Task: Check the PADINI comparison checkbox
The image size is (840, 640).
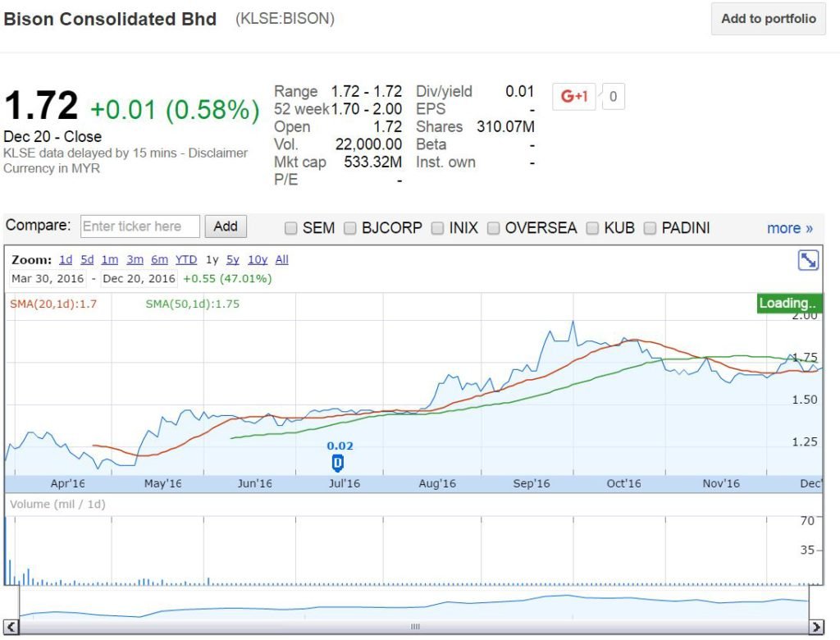Action: (x=650, y=228)
